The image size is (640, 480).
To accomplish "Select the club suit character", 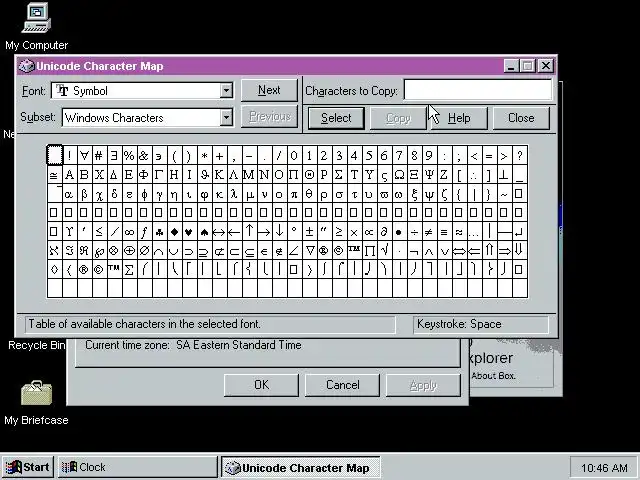I will click(x=160, y=232).
